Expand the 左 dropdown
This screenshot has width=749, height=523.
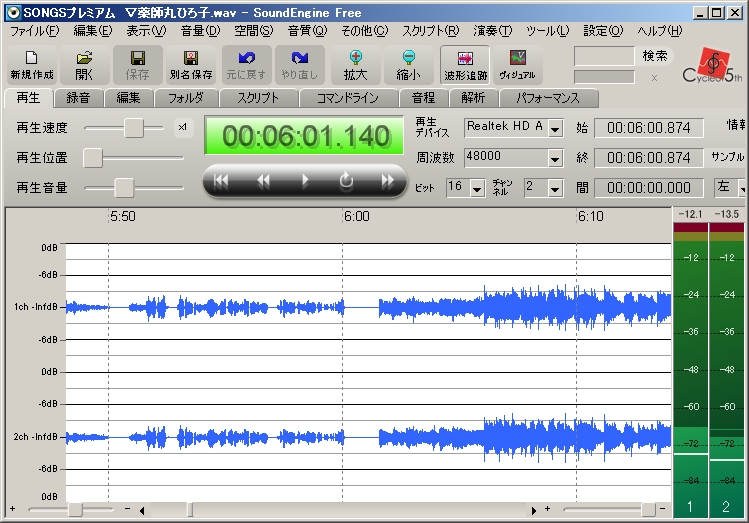742,189
